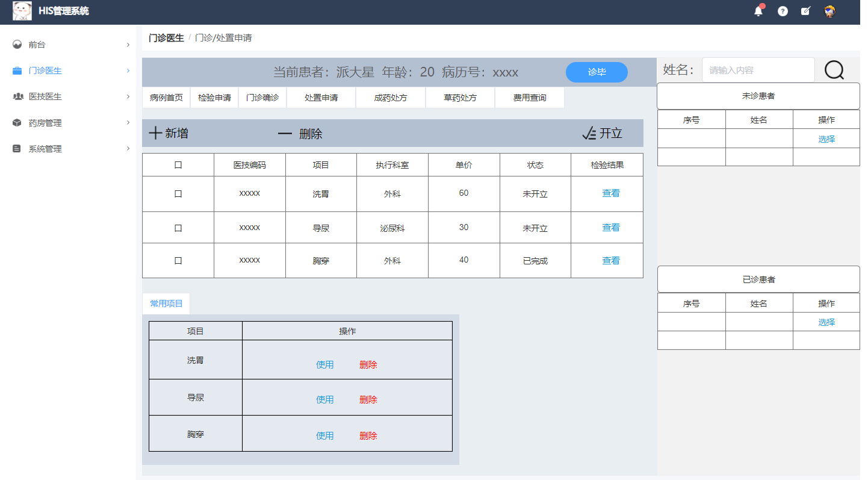This screenshot has height=480, width=868.
Task: Click 选择 in the 未诊患者 table
Action: (x=826, y=139)
